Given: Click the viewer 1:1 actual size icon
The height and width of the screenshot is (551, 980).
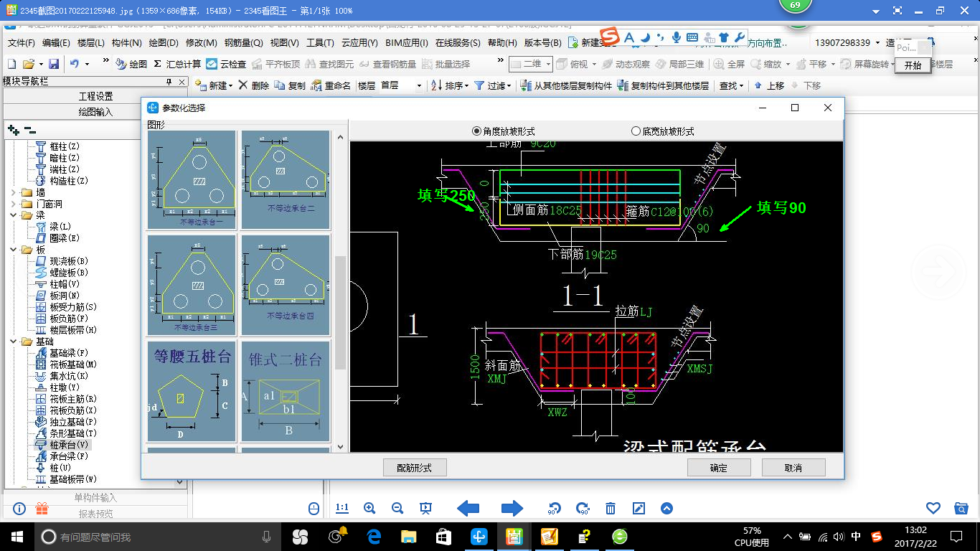Looking at the screenshot, I should click(x=342, y=508).
